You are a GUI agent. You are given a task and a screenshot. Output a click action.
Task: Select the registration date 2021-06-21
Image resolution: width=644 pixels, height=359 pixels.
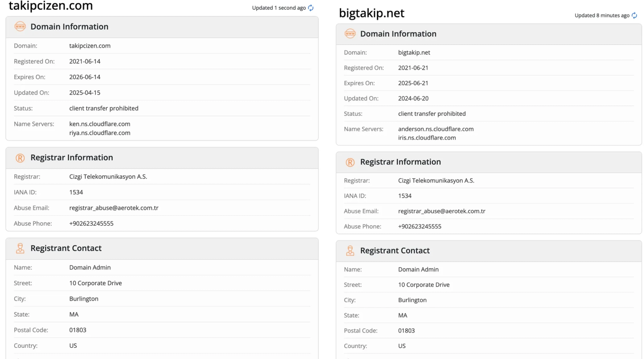coord(413,68)
